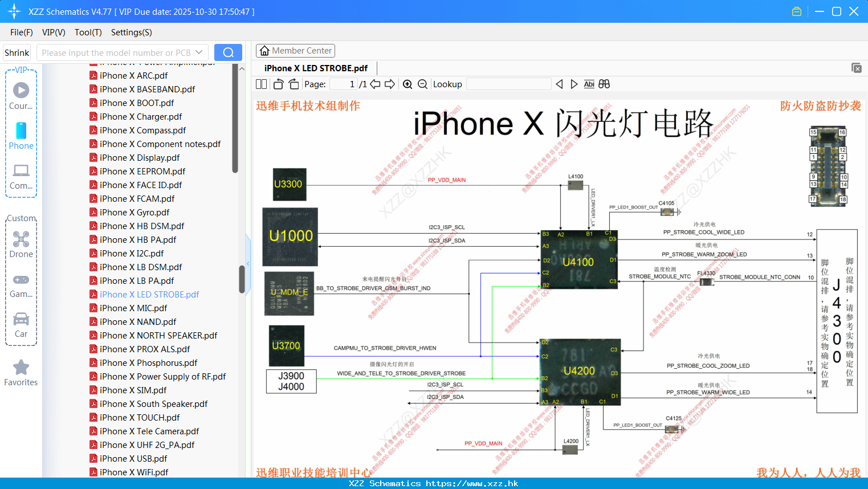
Task: Toggle the Abi text match icon
Action: (589, 84)
